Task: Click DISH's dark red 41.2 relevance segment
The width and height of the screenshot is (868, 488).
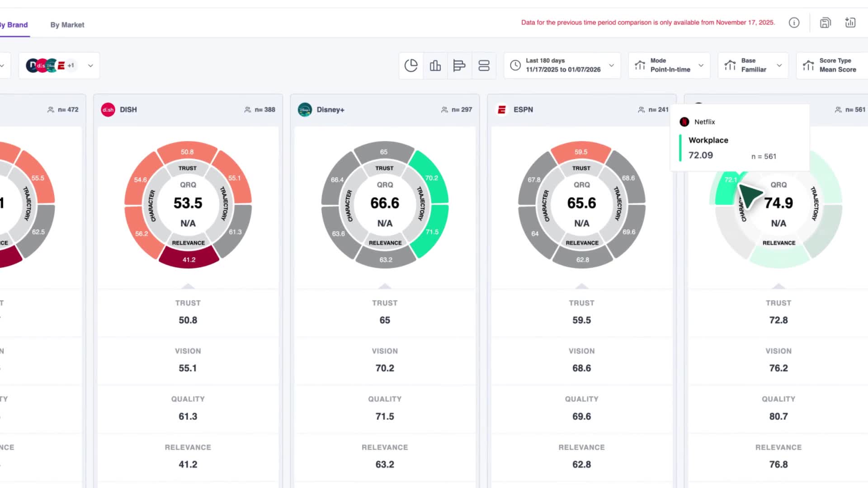Action: coord(189,260)
